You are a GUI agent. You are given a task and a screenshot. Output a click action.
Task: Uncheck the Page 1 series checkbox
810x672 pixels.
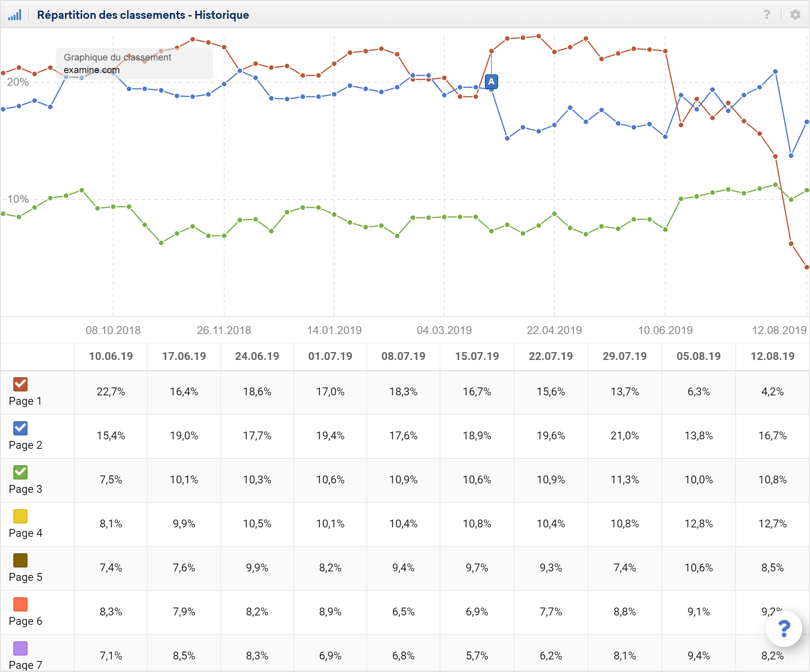click(20, 384)
